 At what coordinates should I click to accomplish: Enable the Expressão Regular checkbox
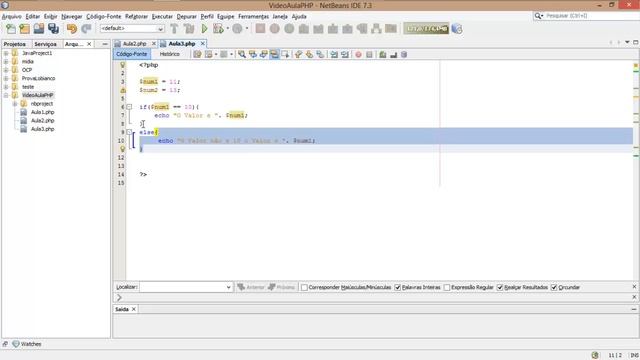(447, 287)
